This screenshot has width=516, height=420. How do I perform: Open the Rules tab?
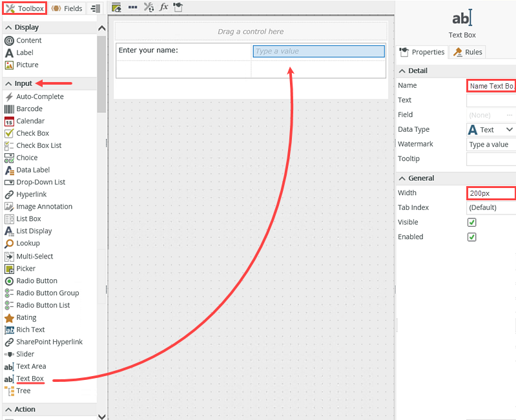468,52
